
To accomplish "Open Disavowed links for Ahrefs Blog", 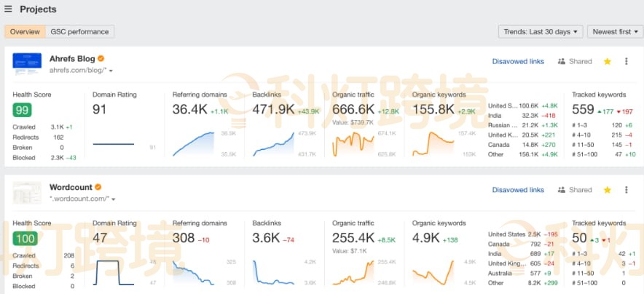I will point(518,62).
